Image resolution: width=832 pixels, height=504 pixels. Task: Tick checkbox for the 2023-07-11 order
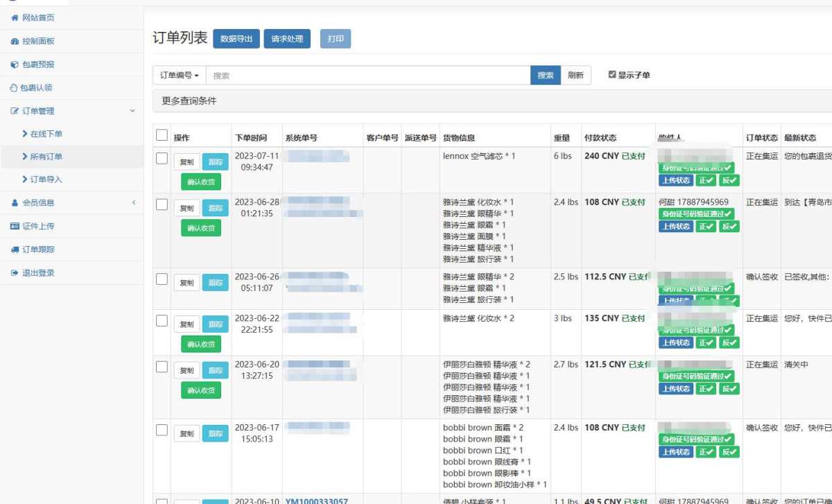162,158
